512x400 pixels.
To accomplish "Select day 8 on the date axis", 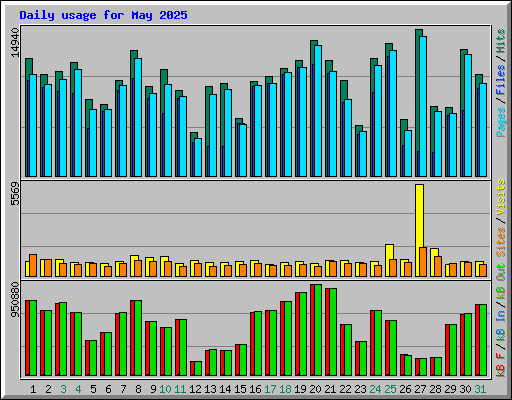I will pyautogui.click(x=138, y=389).
